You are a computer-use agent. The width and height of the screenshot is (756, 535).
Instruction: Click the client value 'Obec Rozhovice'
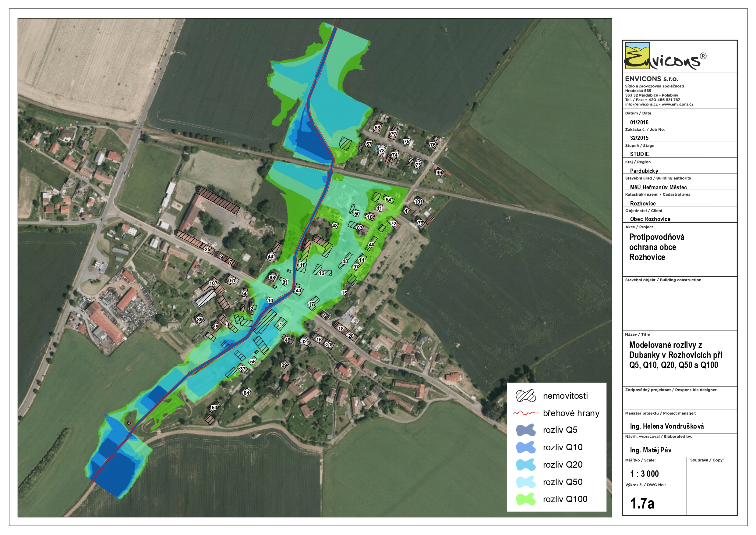pyautogui.click(x=650, y=219)
